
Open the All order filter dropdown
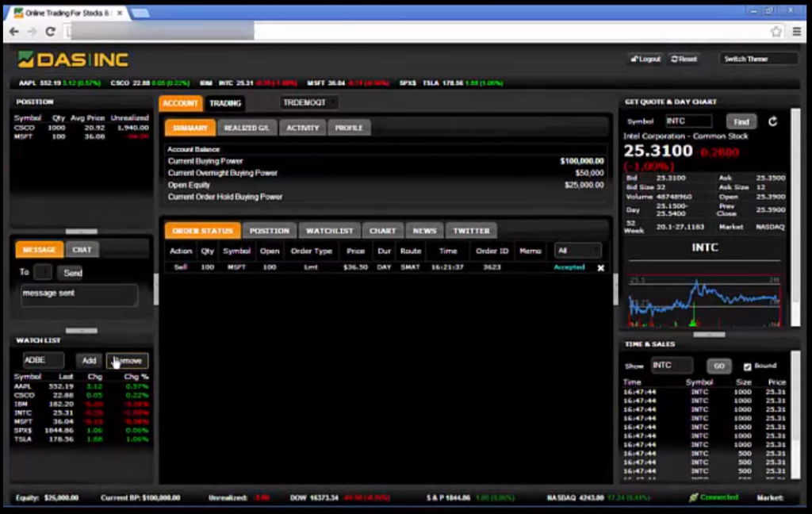tap(578, 251)
